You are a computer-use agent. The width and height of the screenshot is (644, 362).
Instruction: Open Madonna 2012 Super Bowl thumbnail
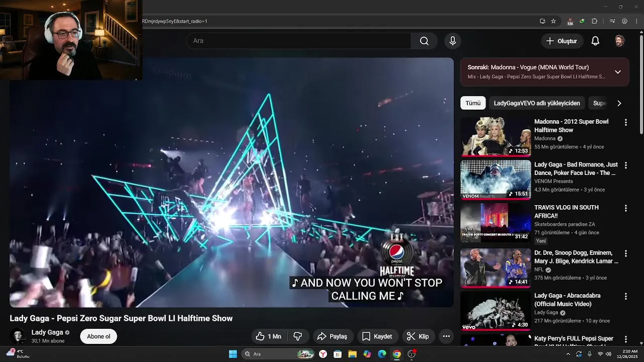coord(496,137)
